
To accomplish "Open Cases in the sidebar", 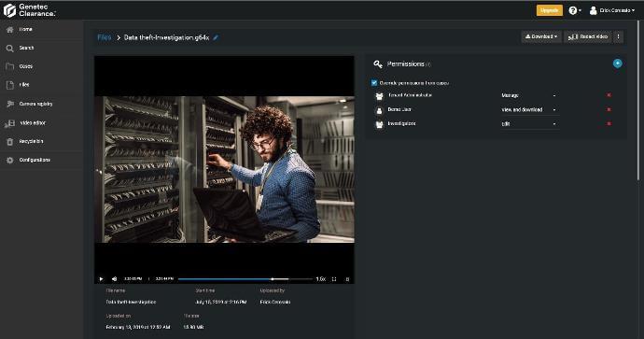I will [x=41, y=66].
